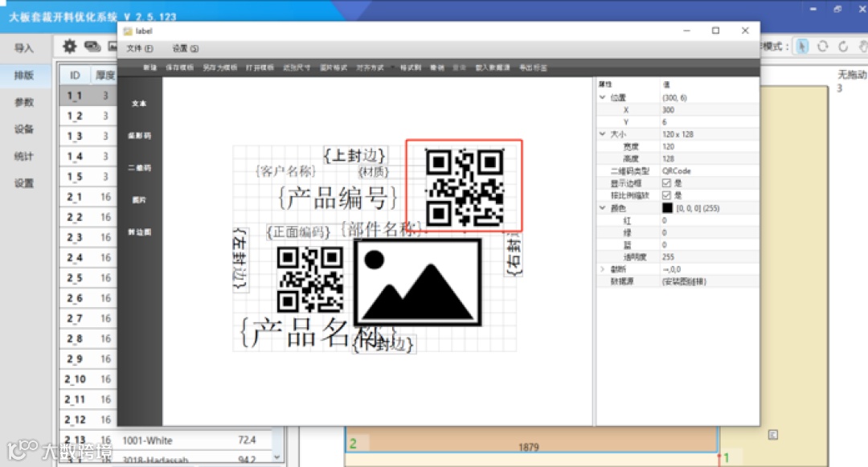Switch to 设置 tab in main sidebar
This screenshot has width=868, height=467.
24,183
